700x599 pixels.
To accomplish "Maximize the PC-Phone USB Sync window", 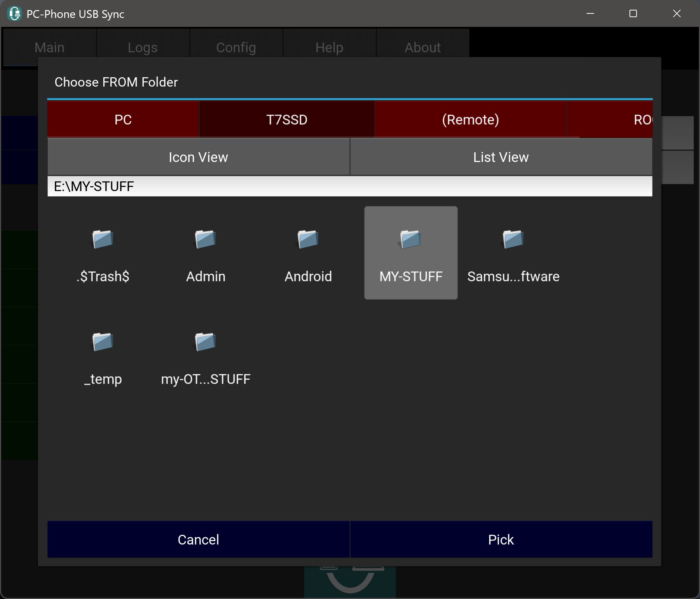I will [x=633, y=14].
